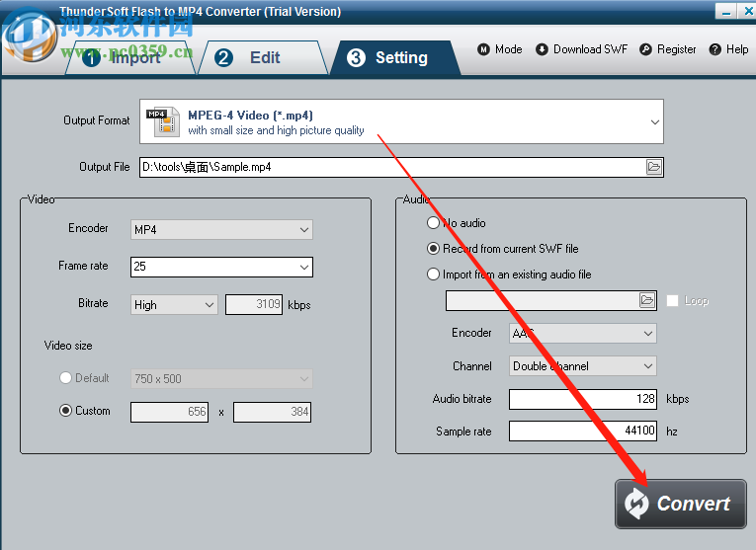Select the Custom video size radio button

coord(65,411)
